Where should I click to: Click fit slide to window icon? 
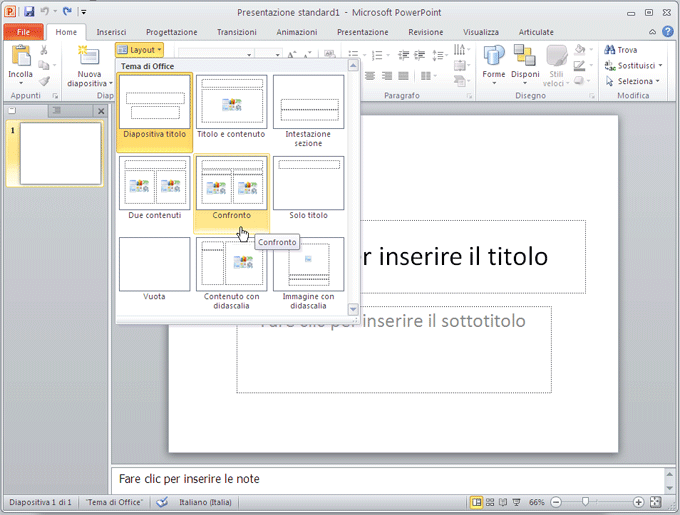[656, 502]
